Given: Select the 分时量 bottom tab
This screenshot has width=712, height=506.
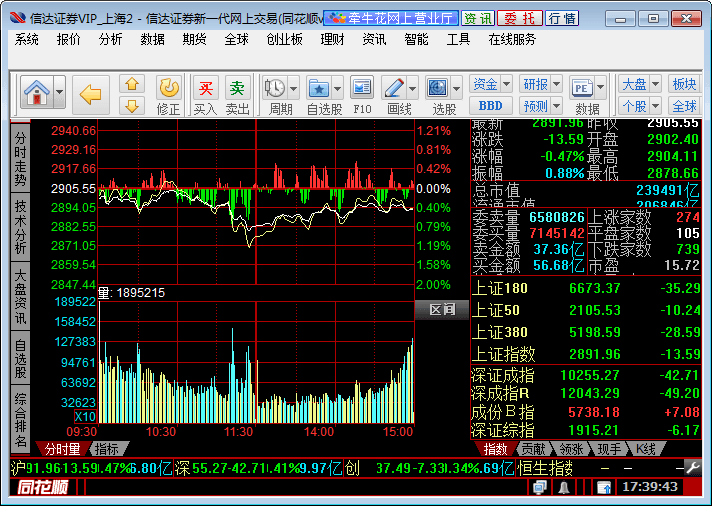Looking at the screenshot, I should [62, 449].
